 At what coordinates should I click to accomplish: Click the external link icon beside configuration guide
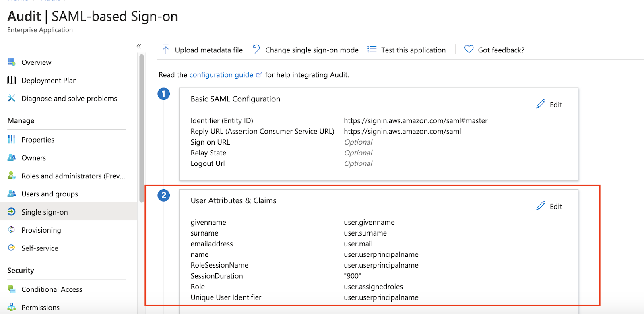pyautogui.click(x=259, y=75)
